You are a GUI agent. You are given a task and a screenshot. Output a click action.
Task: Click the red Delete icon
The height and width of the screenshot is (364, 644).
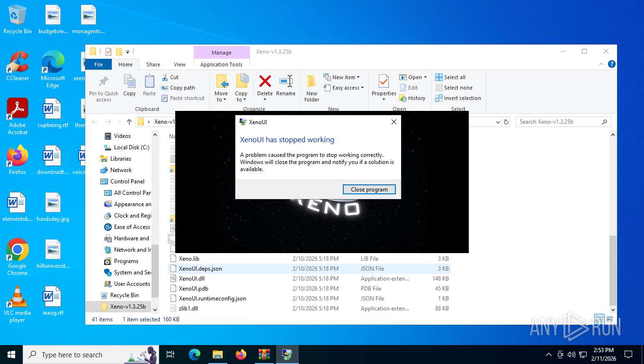[x=265, y=82]
